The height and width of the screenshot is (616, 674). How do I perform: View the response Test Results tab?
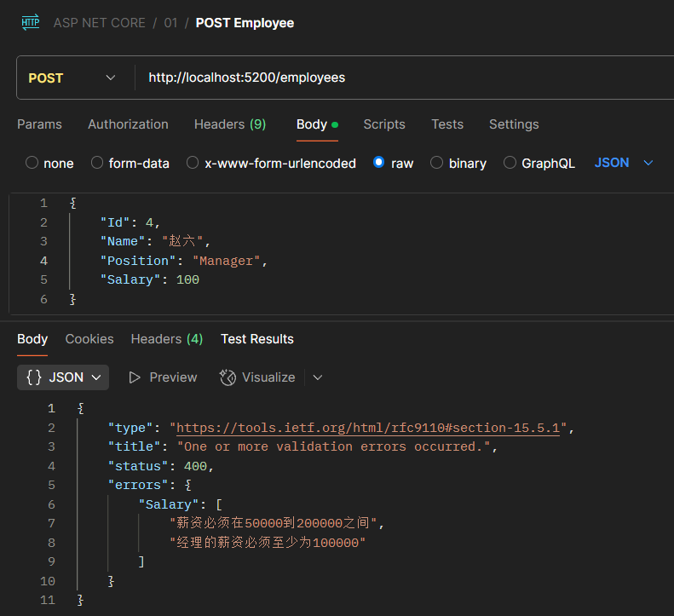(256, 339)
